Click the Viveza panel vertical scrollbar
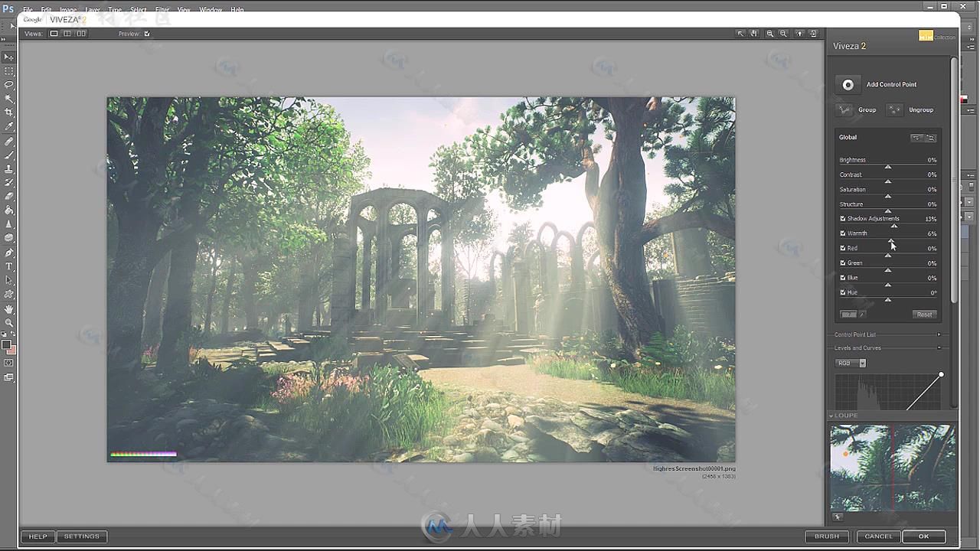980x551 pixels. (x=954, y=180)
